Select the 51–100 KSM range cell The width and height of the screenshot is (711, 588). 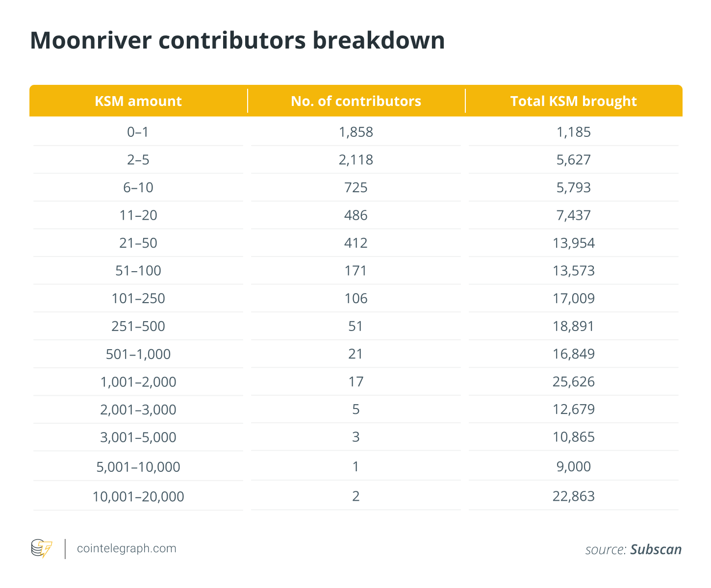[138, 271]
